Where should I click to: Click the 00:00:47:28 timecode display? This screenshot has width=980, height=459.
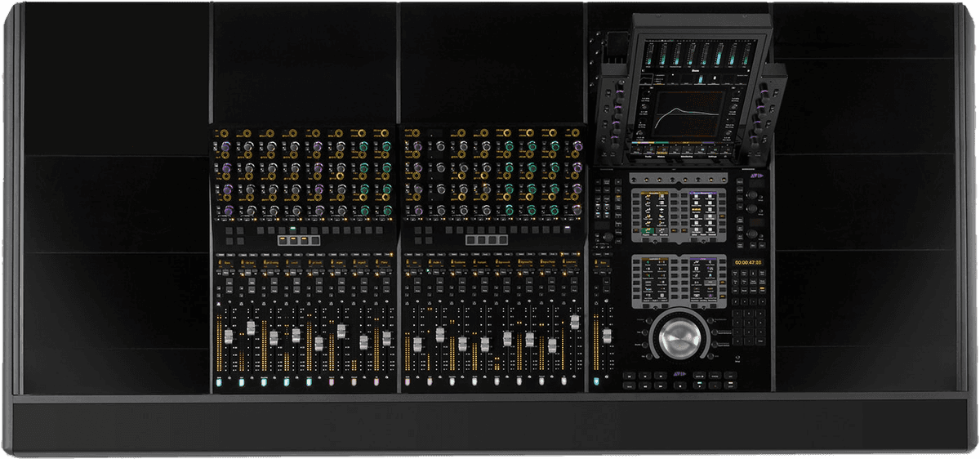coord(748,262)
